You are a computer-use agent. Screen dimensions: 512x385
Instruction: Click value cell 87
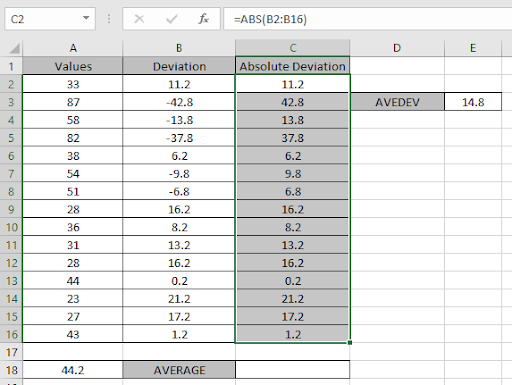point(73,102)
